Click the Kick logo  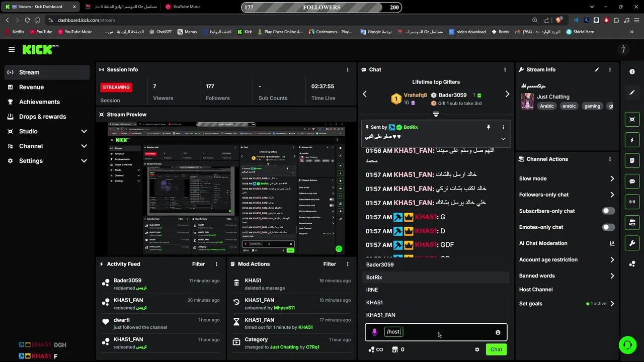pyautogui.click(x=40, y=49)
